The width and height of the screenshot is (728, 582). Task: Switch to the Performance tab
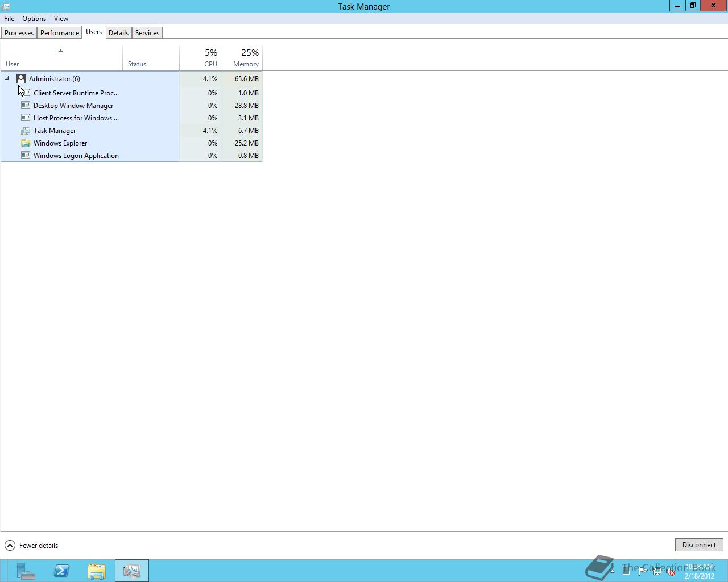tap(60, 33)
